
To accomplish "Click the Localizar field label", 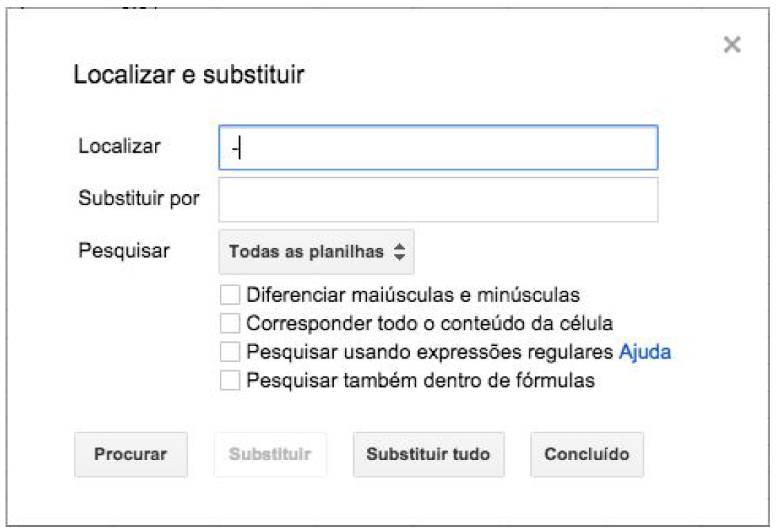I will (120, 146).
